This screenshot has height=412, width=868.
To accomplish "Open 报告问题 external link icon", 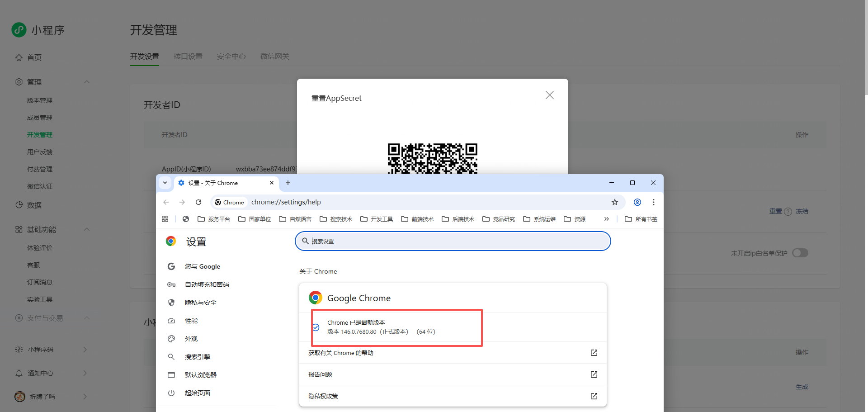I will (594, 374).
